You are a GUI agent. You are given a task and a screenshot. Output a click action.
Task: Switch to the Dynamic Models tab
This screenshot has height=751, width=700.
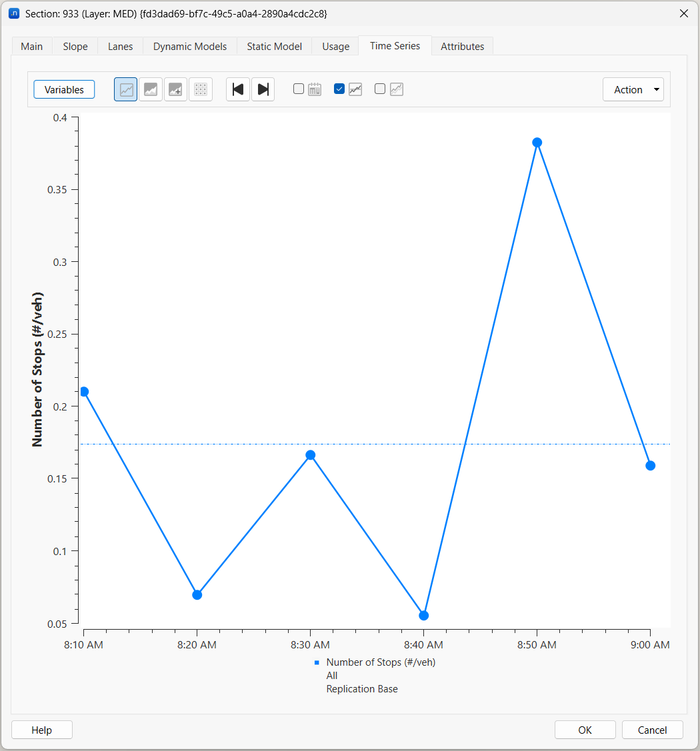[190, 46]
